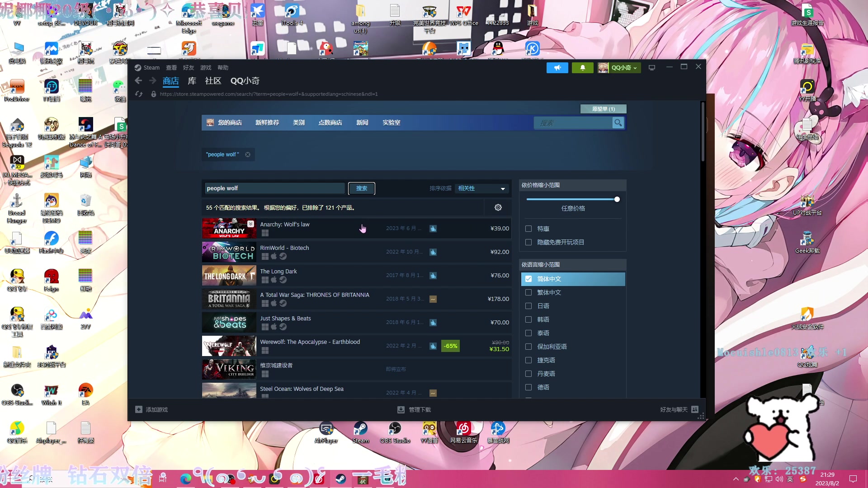
Task: Reload the Steam store page
Action: 139,94
